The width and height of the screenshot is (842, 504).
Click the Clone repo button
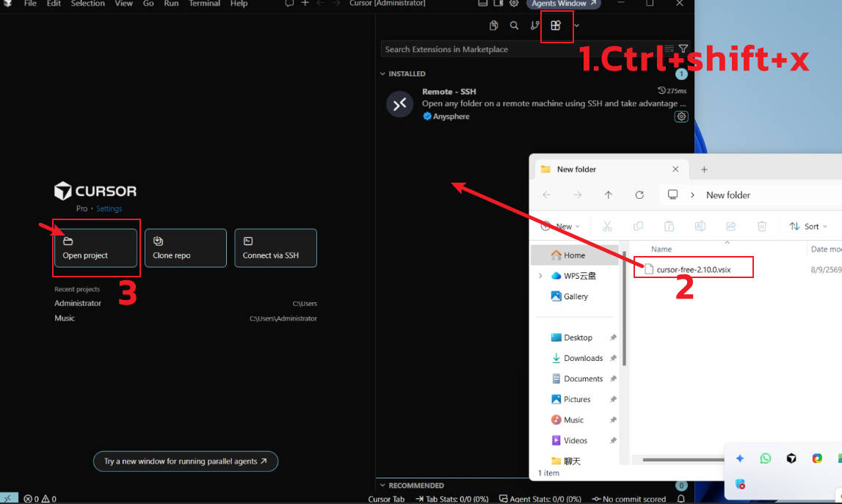click(x=185, y=248)
